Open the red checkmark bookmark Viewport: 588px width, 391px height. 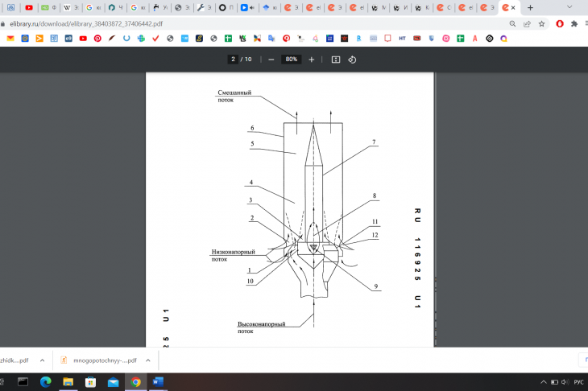[155, 38]
